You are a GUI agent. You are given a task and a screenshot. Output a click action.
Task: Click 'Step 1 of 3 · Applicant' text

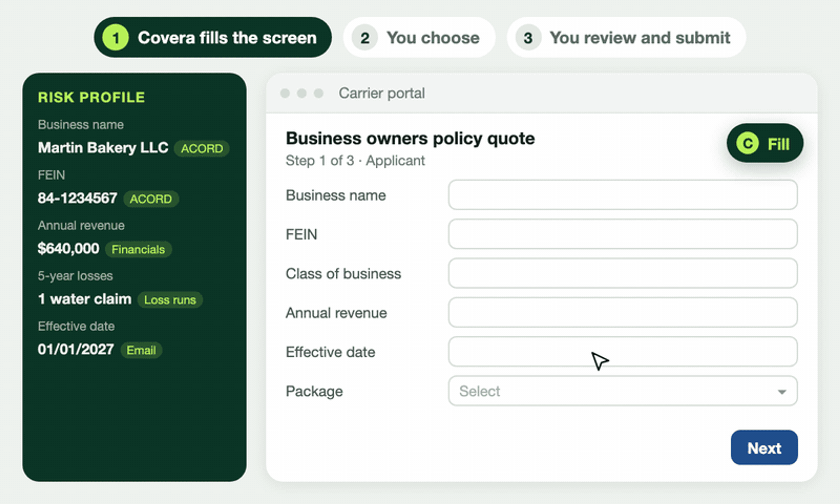(355, 160)
